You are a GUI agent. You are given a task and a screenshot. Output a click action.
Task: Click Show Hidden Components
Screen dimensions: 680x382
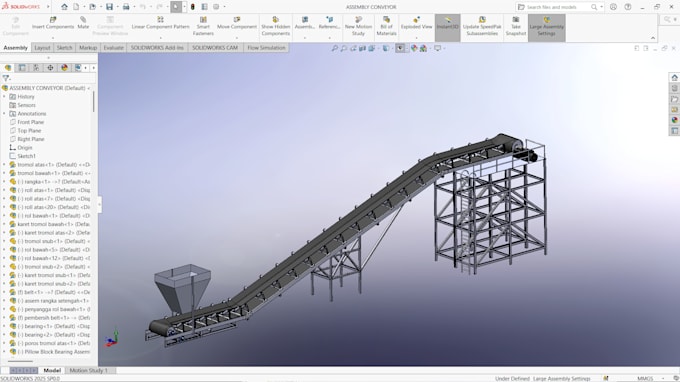click(x=275, y=26)
